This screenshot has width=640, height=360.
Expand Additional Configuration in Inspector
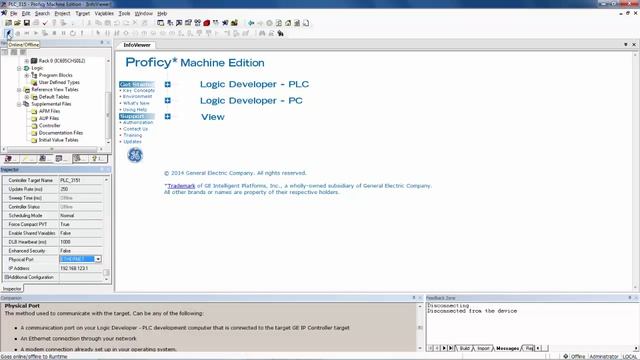[6, 277]
